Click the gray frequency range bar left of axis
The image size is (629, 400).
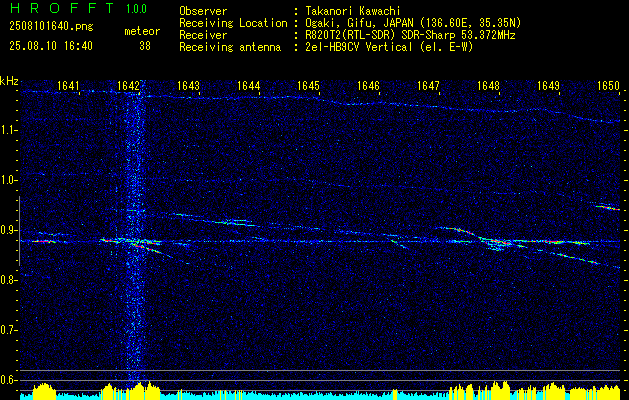pos(19,231)
